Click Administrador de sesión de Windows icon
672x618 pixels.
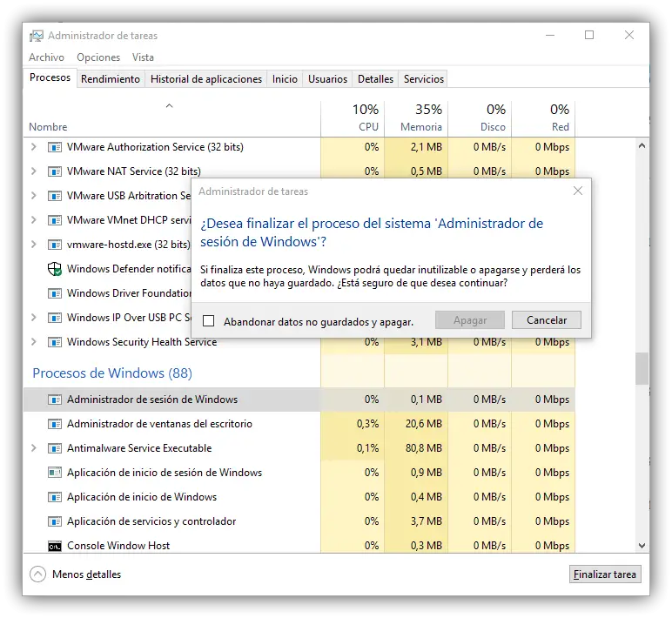pos(55,400)
